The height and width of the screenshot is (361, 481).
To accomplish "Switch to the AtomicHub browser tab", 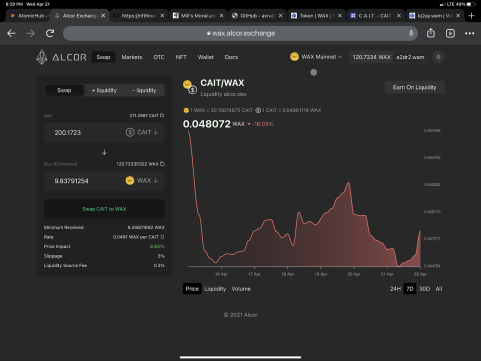I will tap(29, 16).
